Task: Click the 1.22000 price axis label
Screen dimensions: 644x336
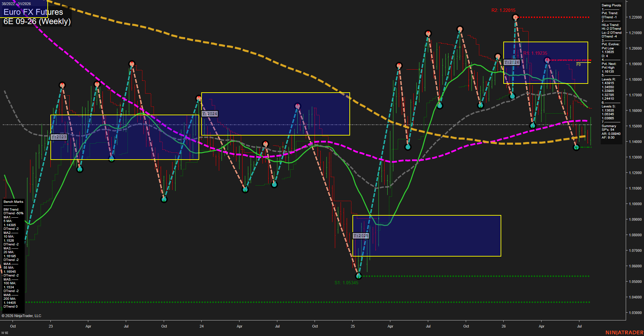Action: pos(635,17)
